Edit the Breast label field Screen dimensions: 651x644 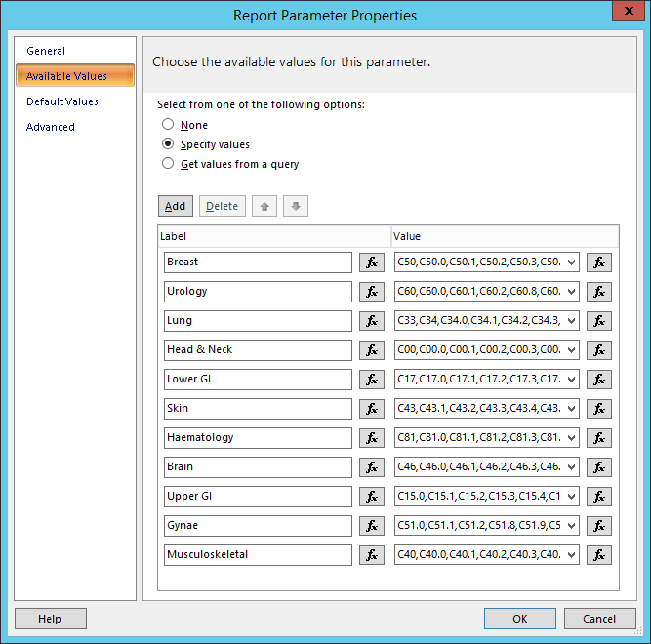pos(258,262)
